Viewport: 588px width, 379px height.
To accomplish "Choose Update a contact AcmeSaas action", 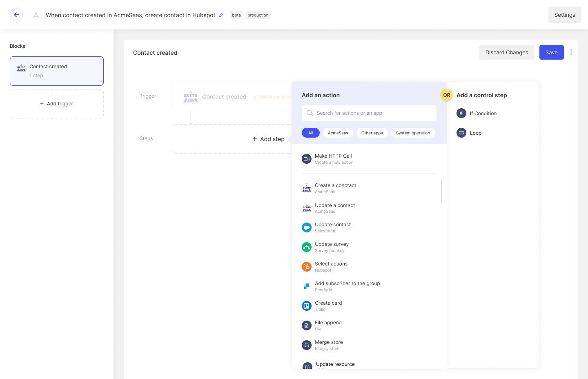I will click(x=369, y=208).
